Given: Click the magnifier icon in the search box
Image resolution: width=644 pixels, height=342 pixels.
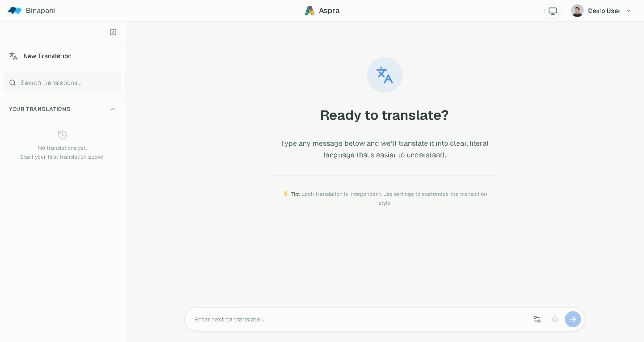Looking at the screenshot, I should tap(13, 83).
